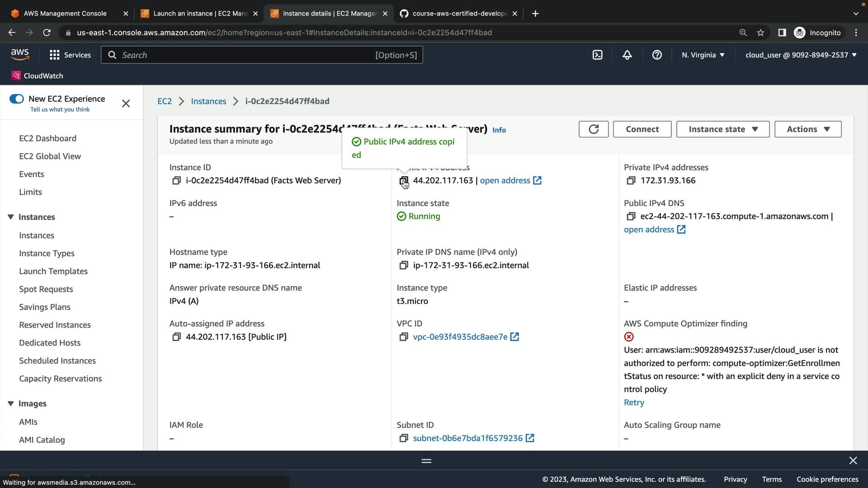Expand the Actions dropdown menu
This screenshot has width=868, height=488.
tap(807, 129)
